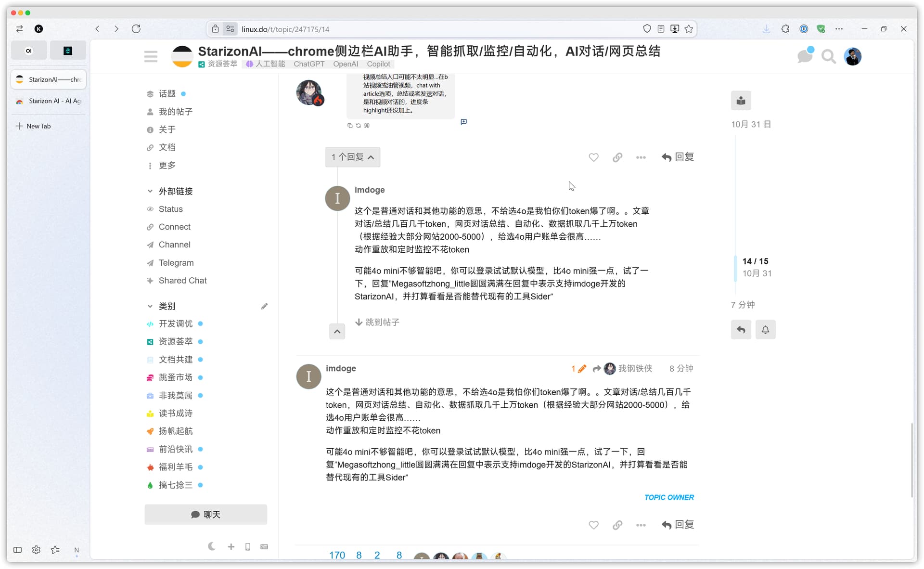Open the 跳蚤市场 category

pos(175,377)
